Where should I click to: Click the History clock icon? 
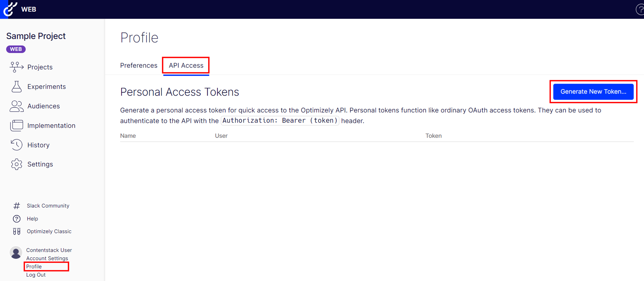coord(16,145)
